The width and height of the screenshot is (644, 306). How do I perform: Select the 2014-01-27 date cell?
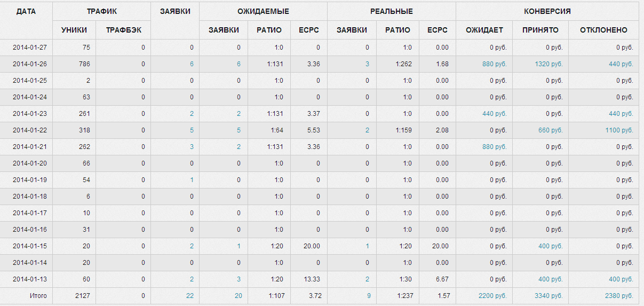click(x=30, y=48)
